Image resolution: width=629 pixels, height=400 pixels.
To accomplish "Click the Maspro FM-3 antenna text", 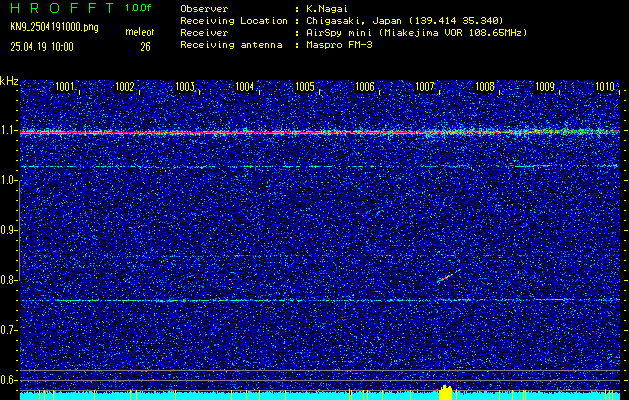I will [x=339, y=45].
